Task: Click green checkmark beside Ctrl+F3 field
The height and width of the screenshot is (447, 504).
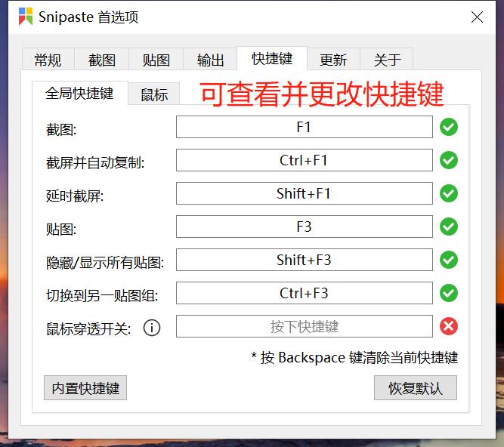Action: pos(449,293)
